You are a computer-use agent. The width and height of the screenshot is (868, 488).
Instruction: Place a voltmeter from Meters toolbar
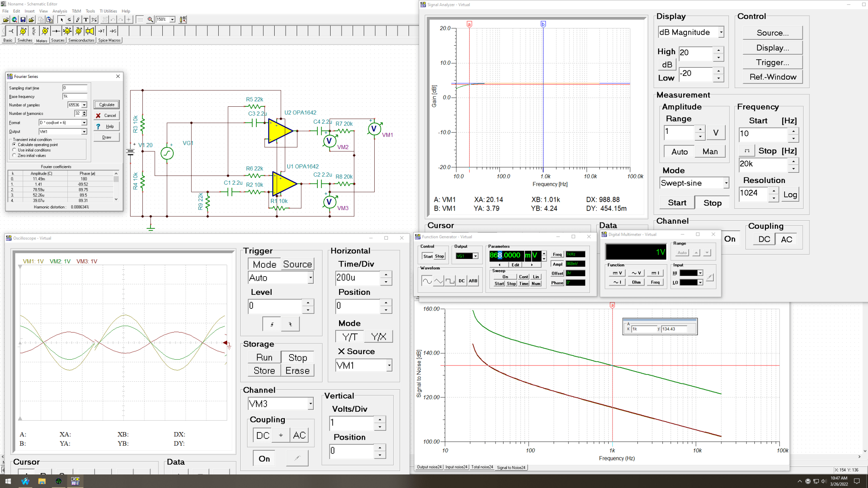coord(23,31)
